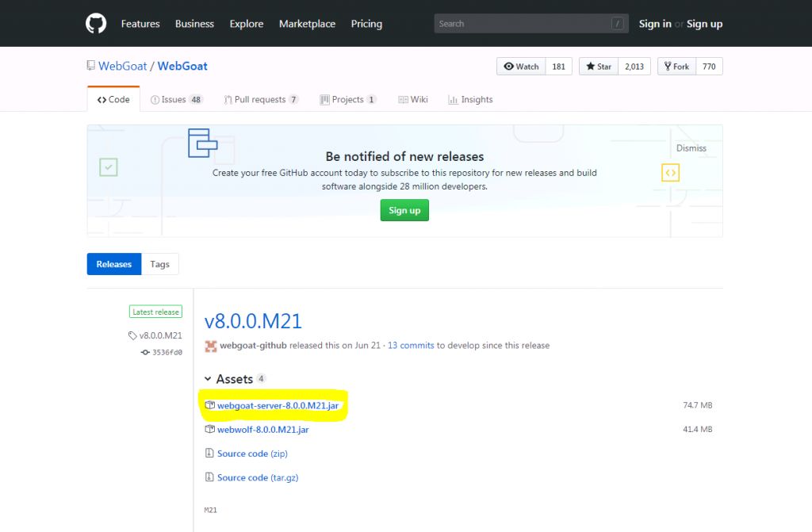Focus the Search input field
Screen dimensions: 812x532
tap(531, 24)
